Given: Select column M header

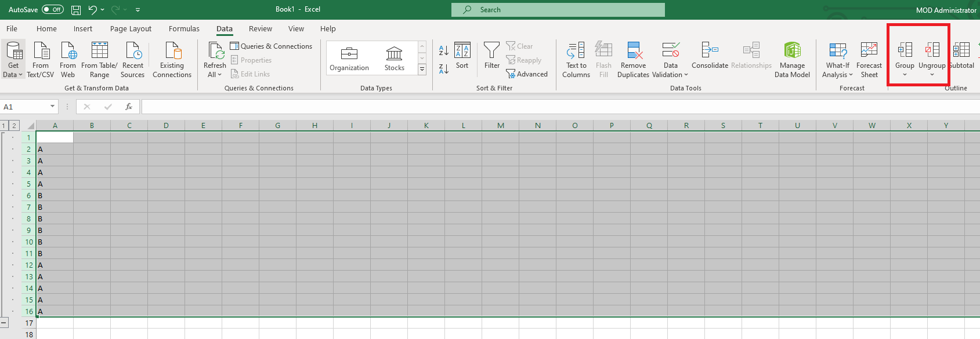Looking at the screenshot, I should click(500, 126).
